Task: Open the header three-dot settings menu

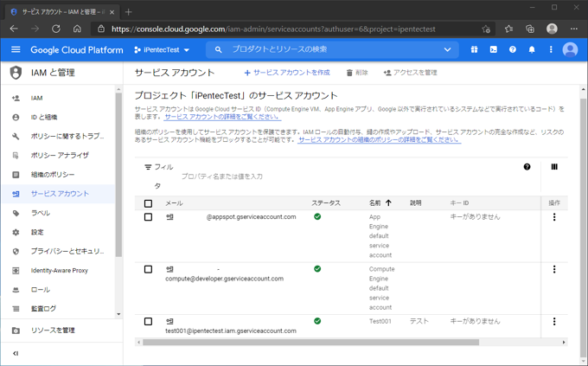Action: tap(551, 49)
